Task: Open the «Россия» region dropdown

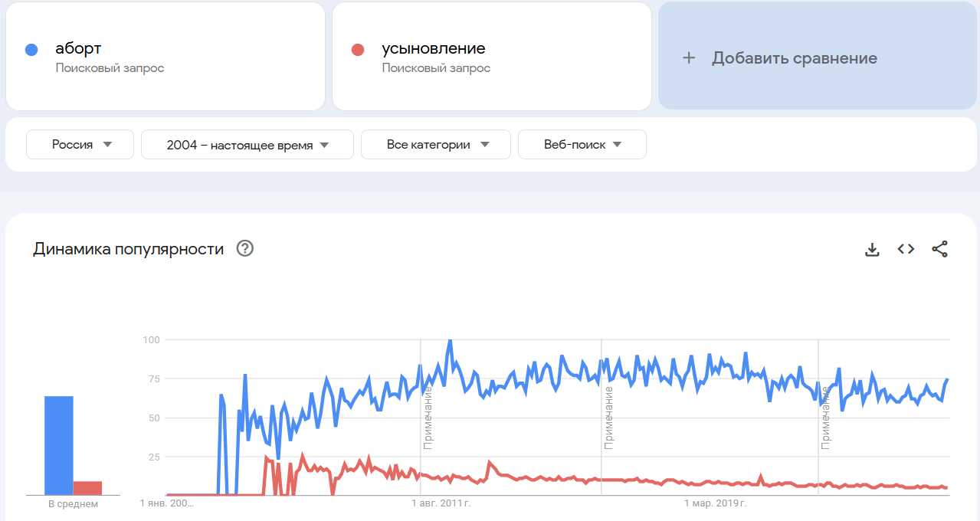Action: (x=80, y=145)
